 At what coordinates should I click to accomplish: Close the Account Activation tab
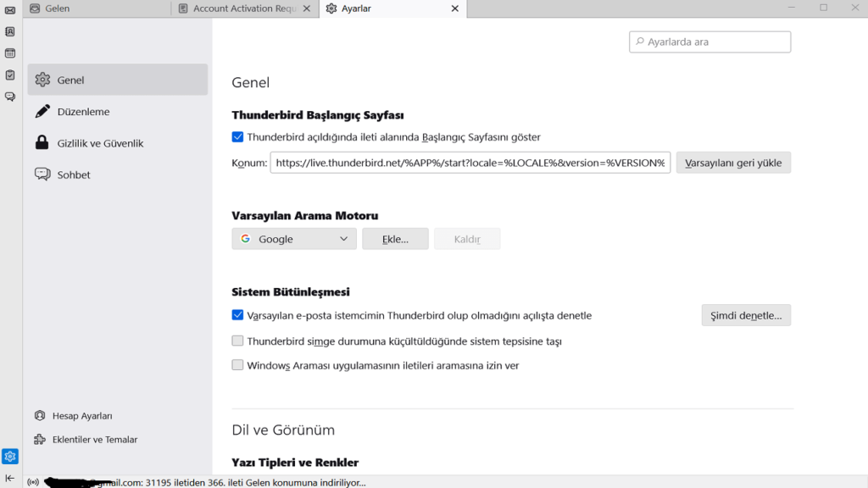point(307,8)
